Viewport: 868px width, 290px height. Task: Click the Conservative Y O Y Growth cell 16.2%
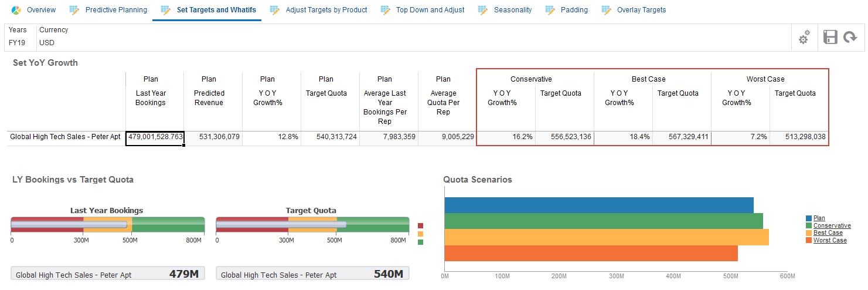[x=506, y=137]
